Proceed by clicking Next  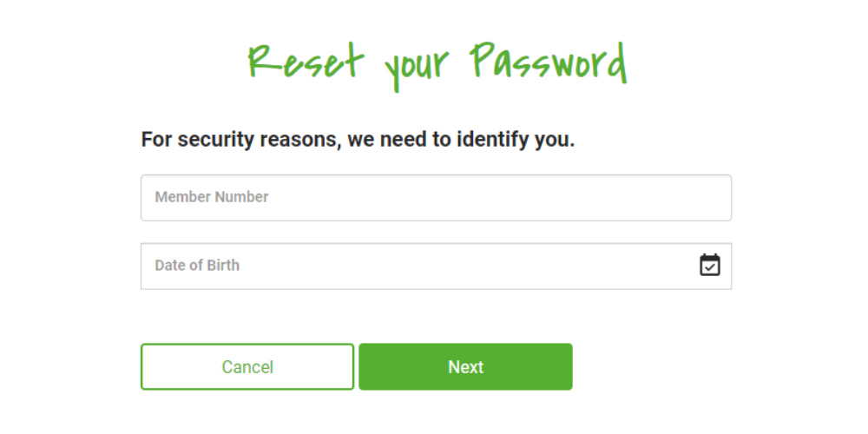click(x=465, y=367)
